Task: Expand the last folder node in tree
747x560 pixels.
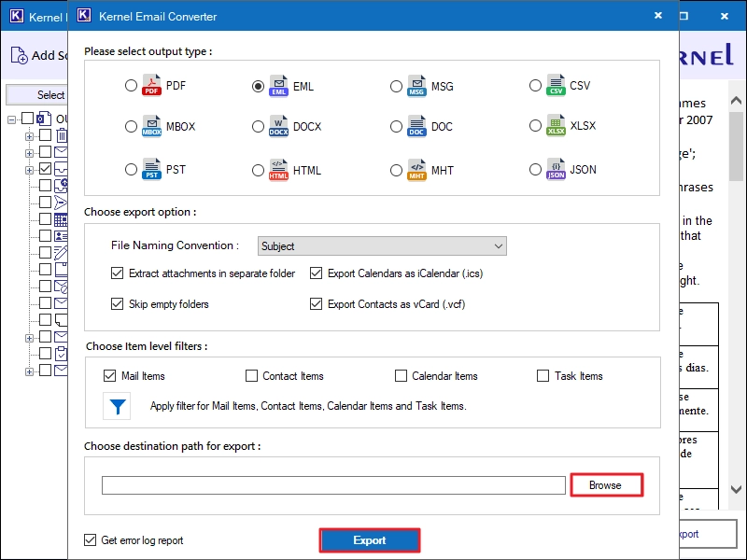Action: 30,371
